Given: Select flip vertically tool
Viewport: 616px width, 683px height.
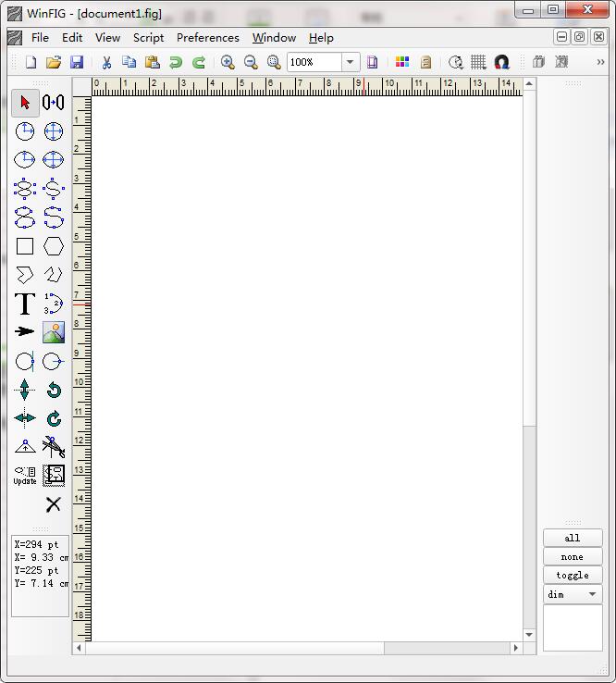Looking at the screenshot, I should [x=25, y=390].
